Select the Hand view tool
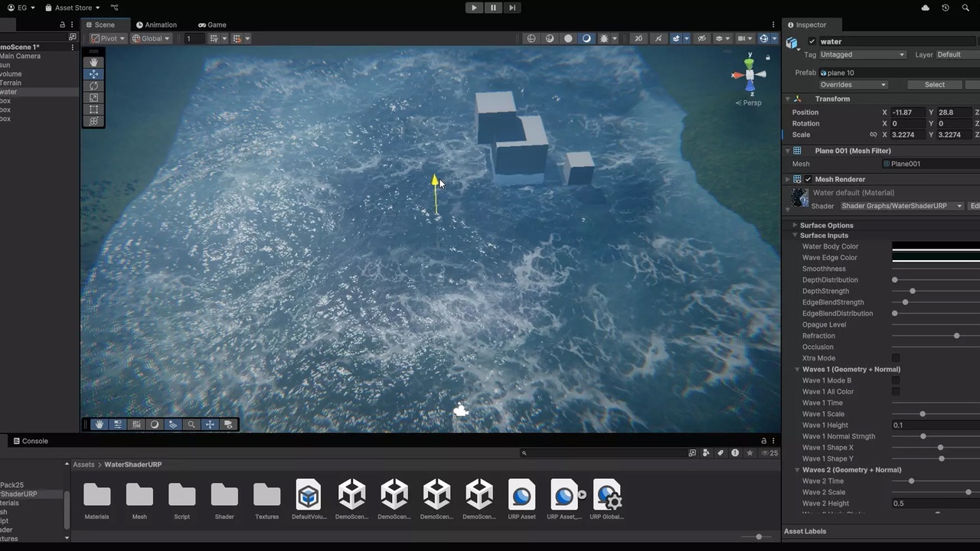The height and width of the screenshot is (551, 980). (x=93, y=62)
